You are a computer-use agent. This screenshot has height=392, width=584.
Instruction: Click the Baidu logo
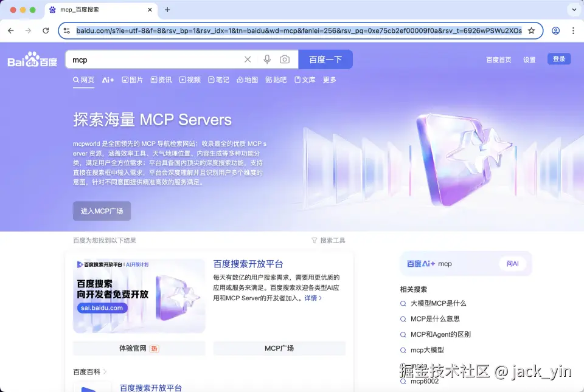click(x=32, y=60)
